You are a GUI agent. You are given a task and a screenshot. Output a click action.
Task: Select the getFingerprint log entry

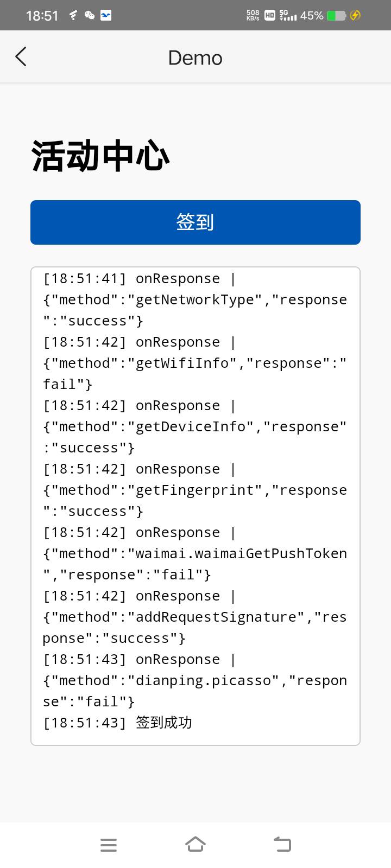[195, 490]
